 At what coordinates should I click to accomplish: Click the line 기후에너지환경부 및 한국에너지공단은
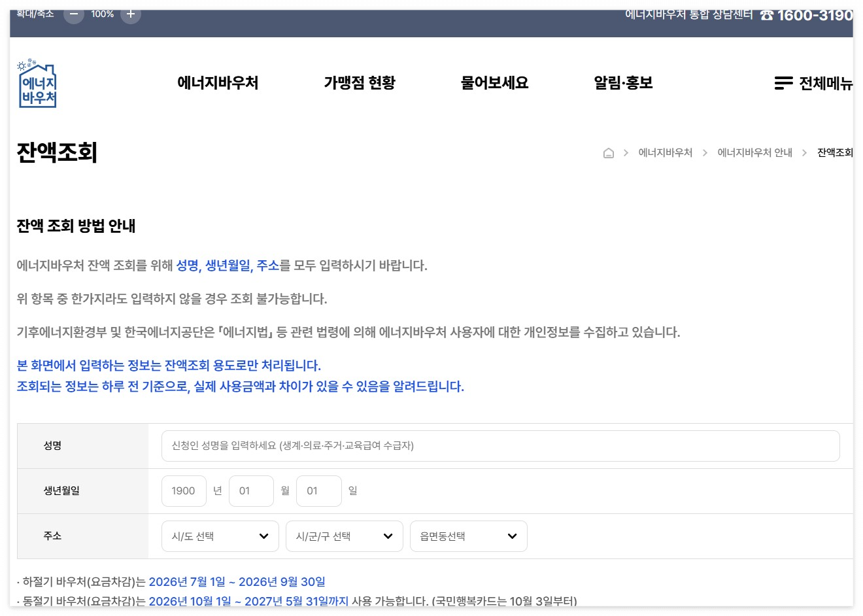coord(348,332)
